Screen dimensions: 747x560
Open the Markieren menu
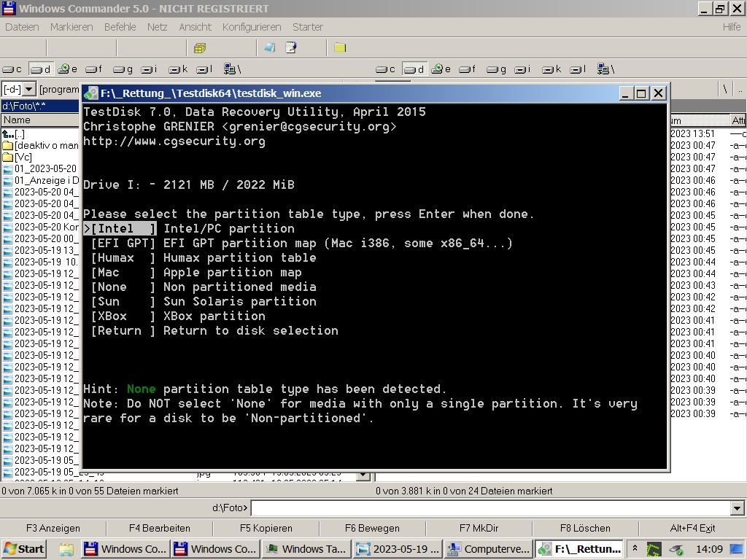click(x=71, y=27)
